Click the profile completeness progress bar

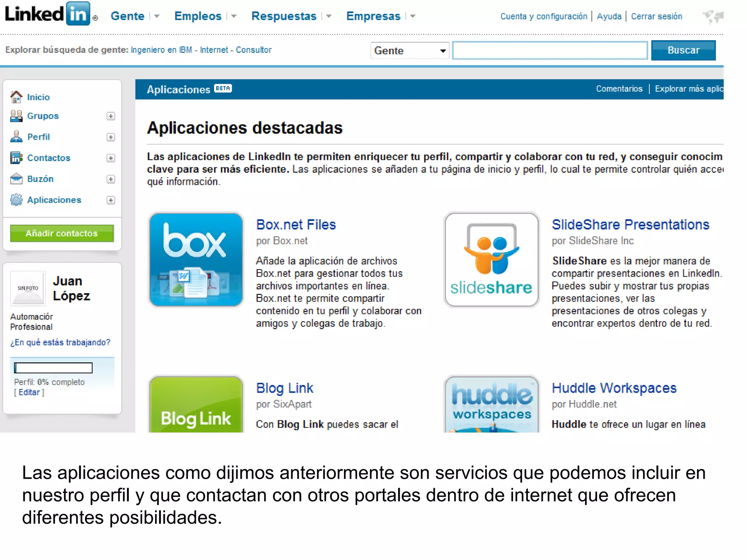point(53,368)
